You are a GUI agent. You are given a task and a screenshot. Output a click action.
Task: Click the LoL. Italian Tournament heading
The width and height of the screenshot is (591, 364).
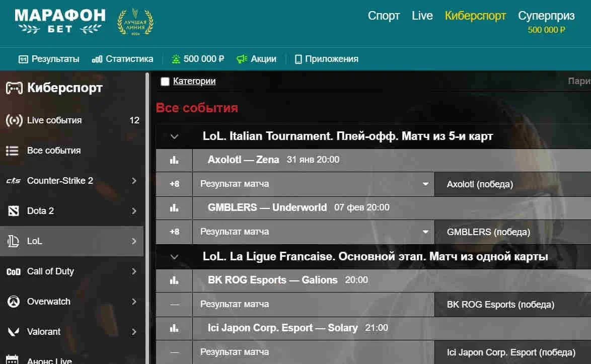[347, 136]
